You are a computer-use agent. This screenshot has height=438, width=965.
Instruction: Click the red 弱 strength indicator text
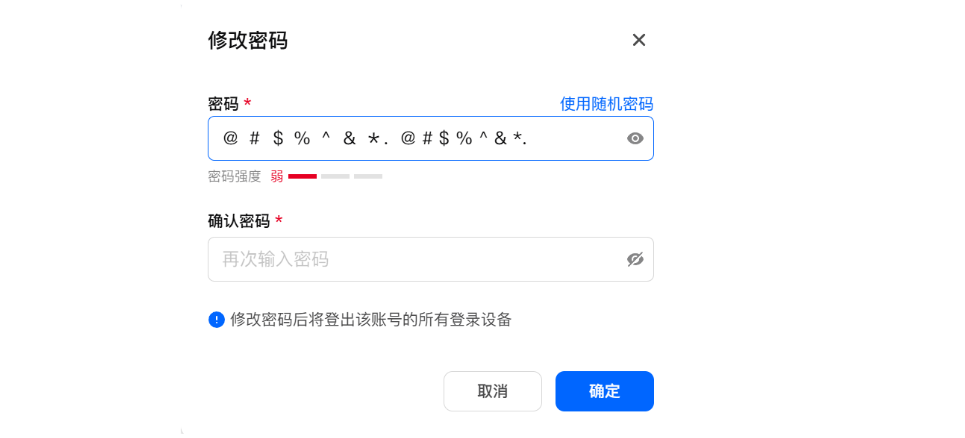click(x=277, y=176)
